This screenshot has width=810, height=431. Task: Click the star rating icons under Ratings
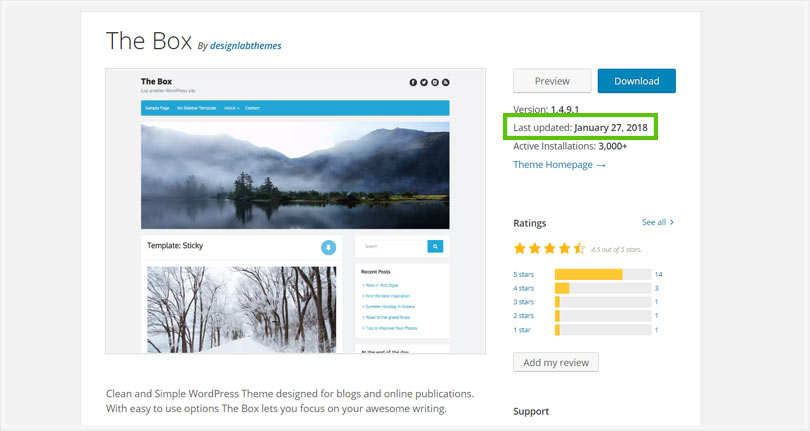click(549, 249)
